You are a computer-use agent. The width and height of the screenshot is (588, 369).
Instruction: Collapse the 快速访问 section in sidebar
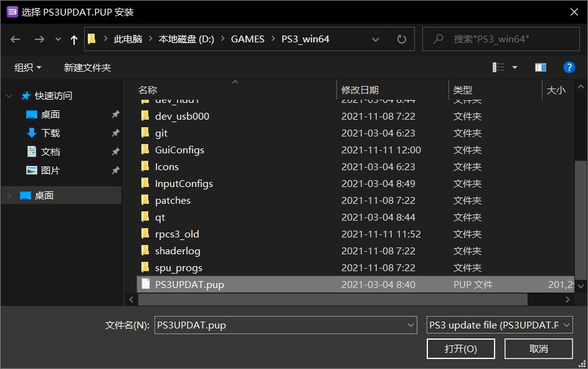click(9, 96)
